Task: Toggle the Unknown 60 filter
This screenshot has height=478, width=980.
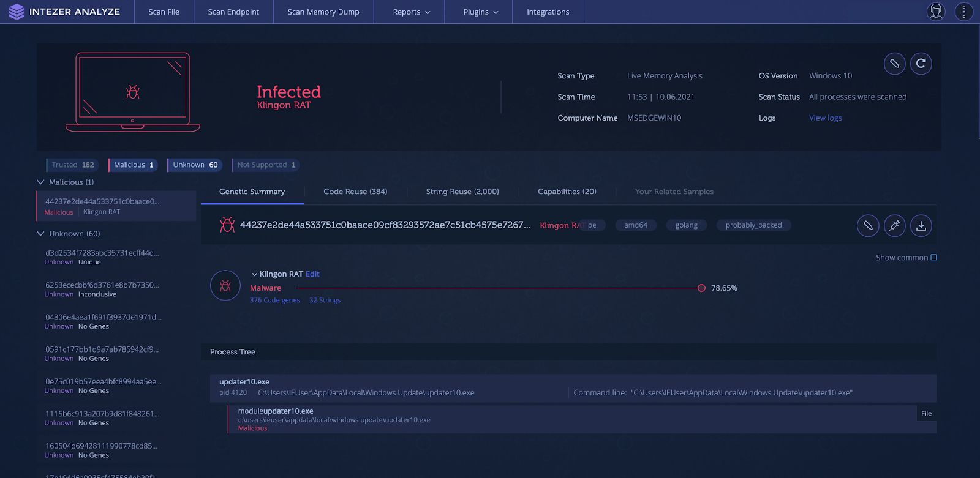Action: [x=195, y=165]
